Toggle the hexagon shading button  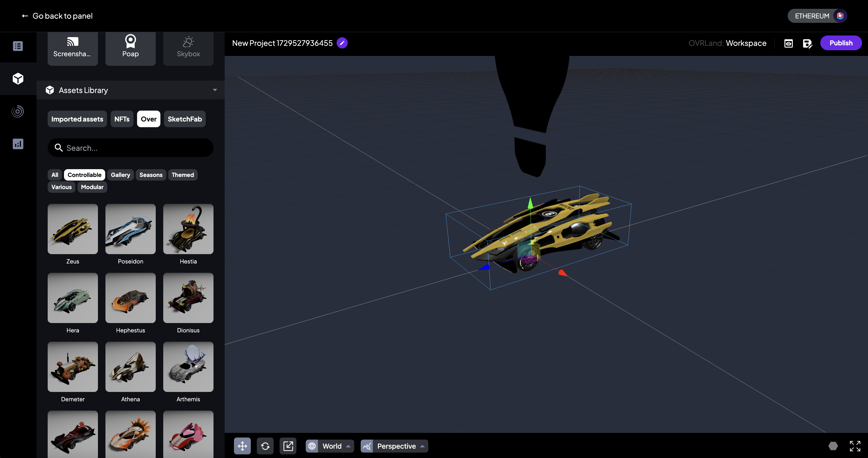tap(833, 446)
